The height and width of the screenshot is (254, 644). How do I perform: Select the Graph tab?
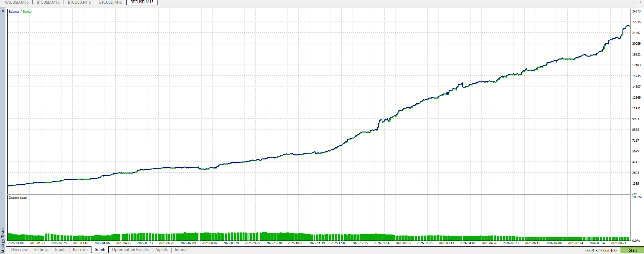coord(100,250)
